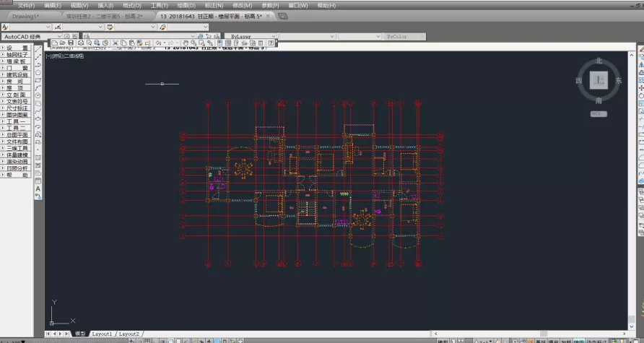Select the Polygon draw tool
The image size is (644, 343).
(x=38, y=72)
